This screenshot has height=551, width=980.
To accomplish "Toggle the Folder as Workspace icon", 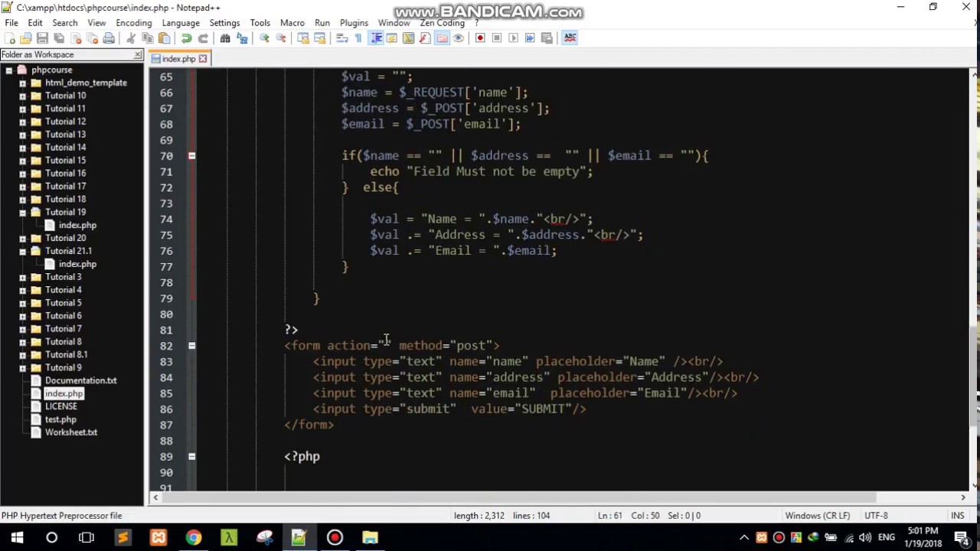I will click(x=442, y=38).
